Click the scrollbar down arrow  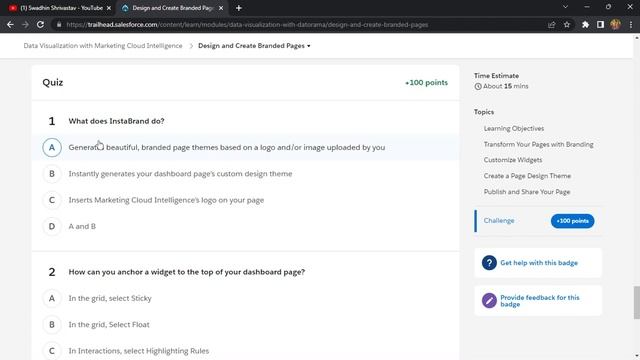(x=636, y=356)
